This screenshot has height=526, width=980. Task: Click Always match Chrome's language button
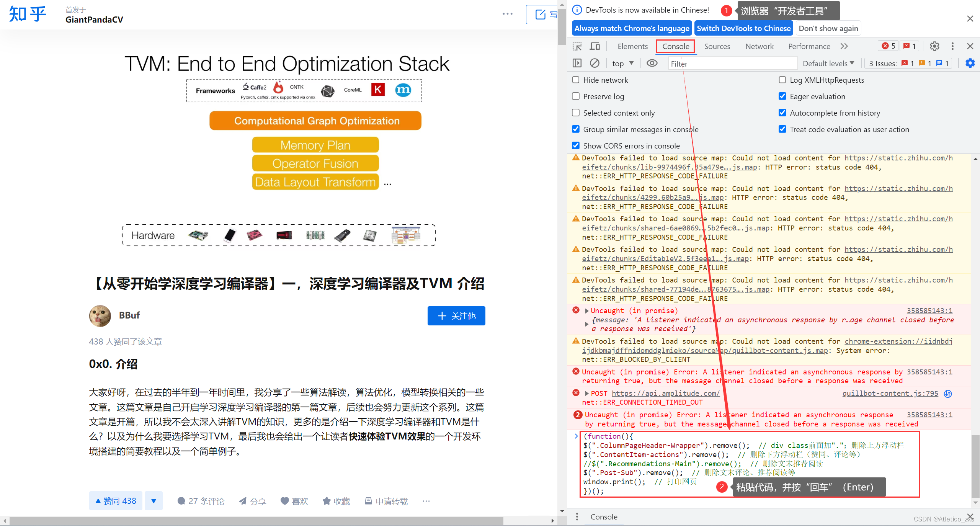coord(632,28)
